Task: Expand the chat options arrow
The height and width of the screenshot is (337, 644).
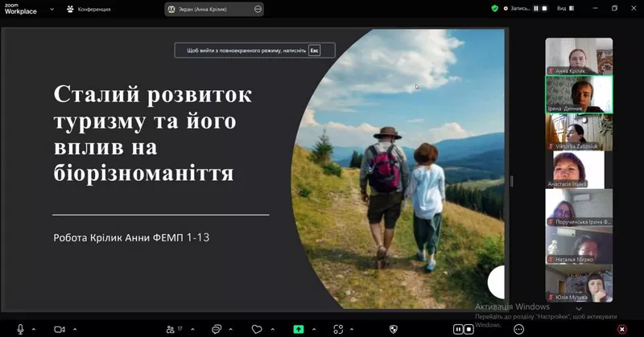Action: point(230,329)
